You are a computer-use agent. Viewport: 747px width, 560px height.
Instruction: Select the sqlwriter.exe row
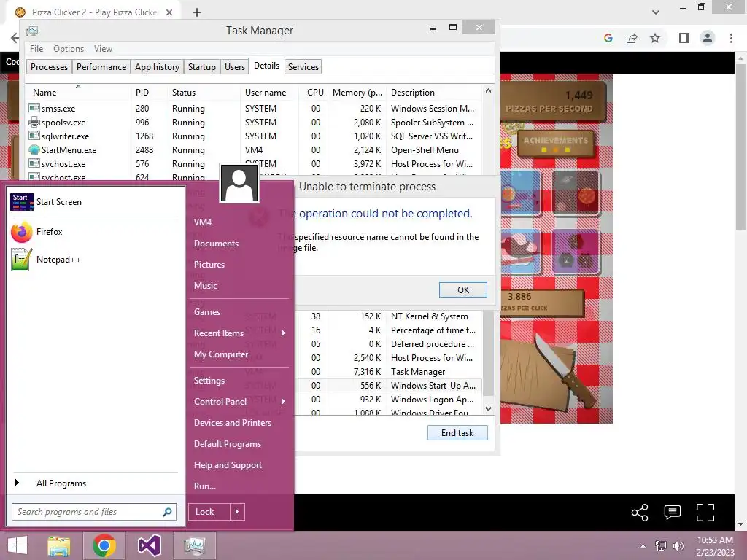(255, 136)
